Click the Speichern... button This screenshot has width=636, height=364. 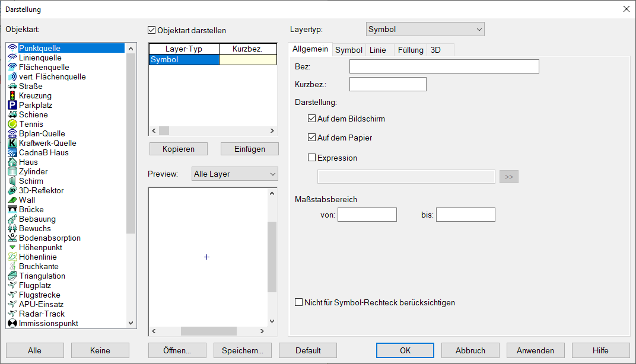tap(243, 350)
